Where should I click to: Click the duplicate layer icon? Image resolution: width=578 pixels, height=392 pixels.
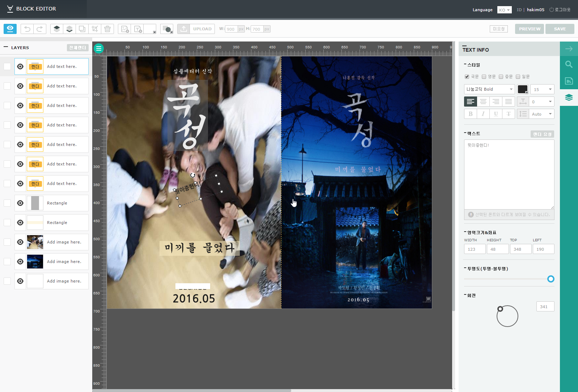click(82, 29)
